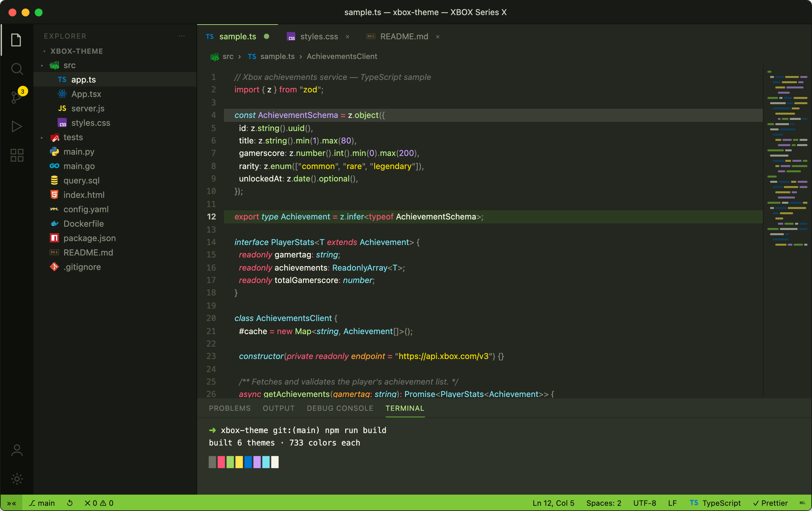Open the Accounts menu icon

pyautogui.click(x=16, y=450)
